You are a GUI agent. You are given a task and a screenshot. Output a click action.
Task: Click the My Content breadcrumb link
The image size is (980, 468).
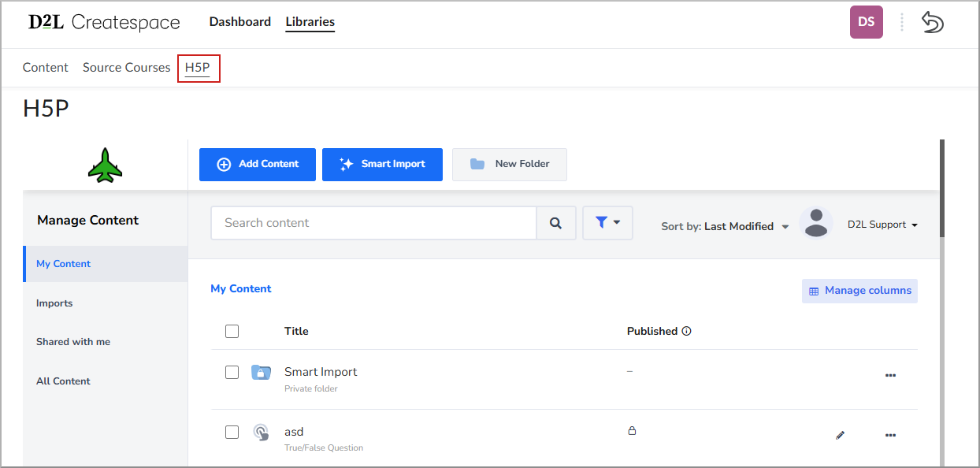(241, 289)
